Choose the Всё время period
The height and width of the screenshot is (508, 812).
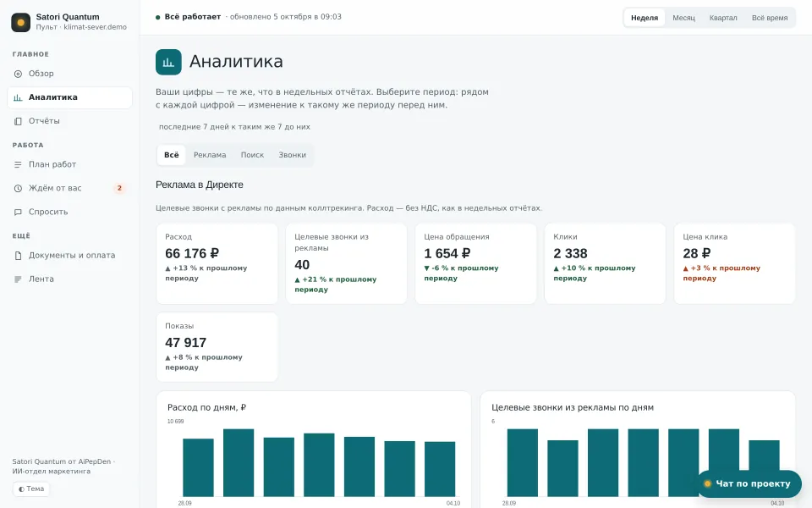[x=770, y=18]
